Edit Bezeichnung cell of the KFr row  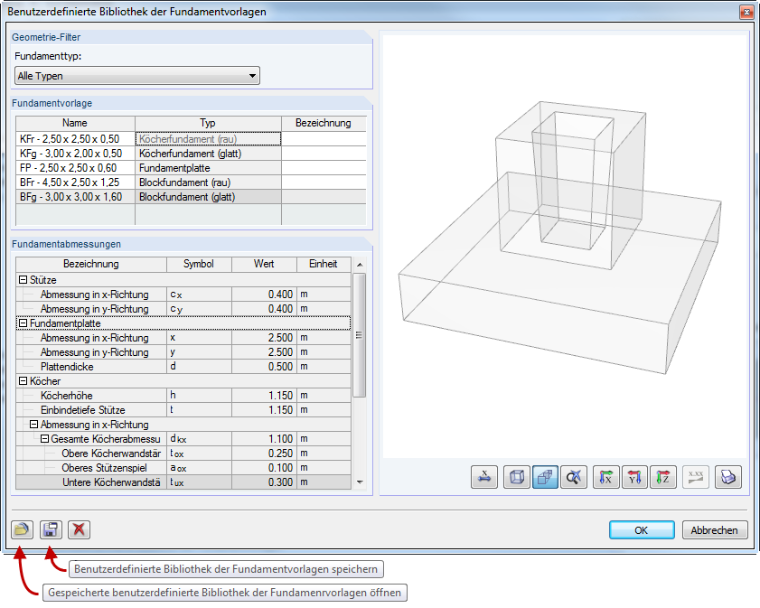[324, 139]
